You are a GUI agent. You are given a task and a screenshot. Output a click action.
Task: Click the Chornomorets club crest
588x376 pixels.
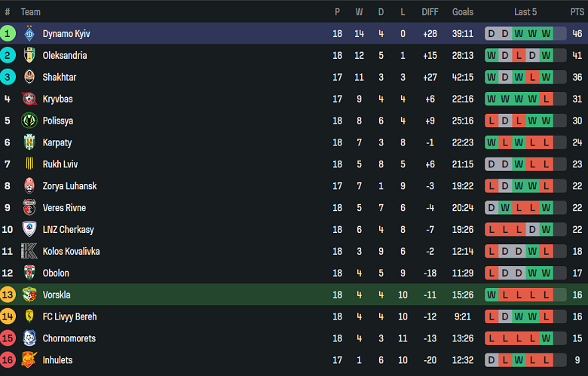tap(29, 338)
